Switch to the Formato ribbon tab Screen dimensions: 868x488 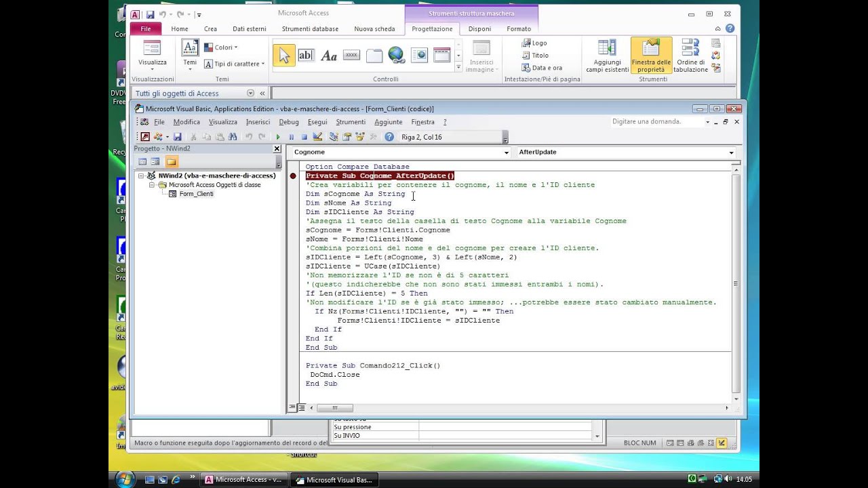tap(519, 29)
